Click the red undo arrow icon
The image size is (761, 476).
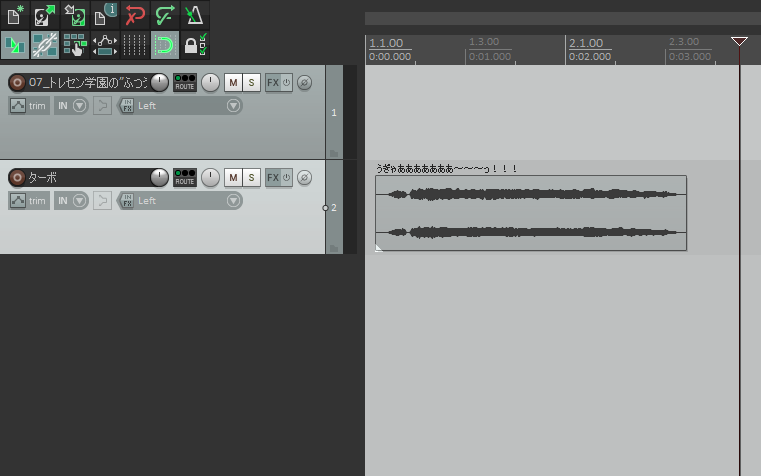135,15
